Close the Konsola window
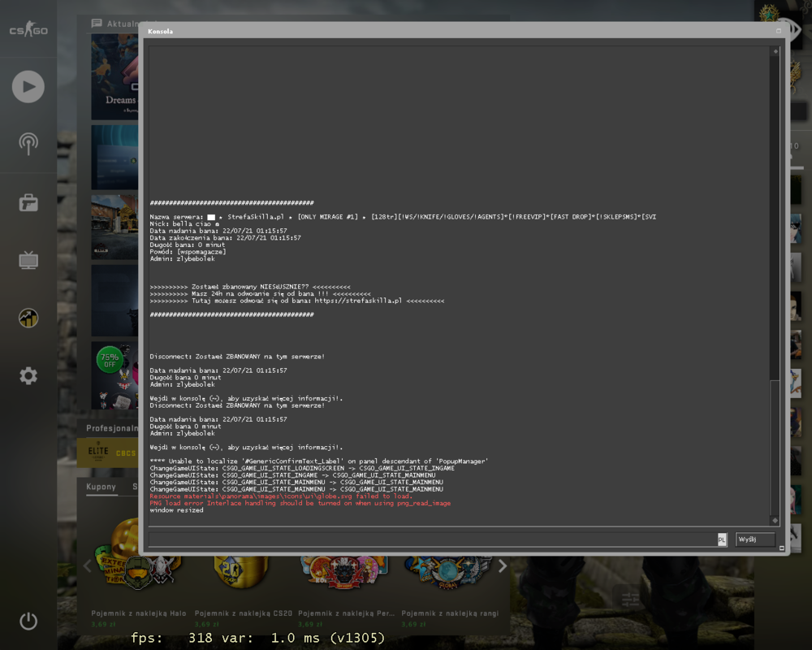This screenshot has height=650, width=812. tap(779, 31)
